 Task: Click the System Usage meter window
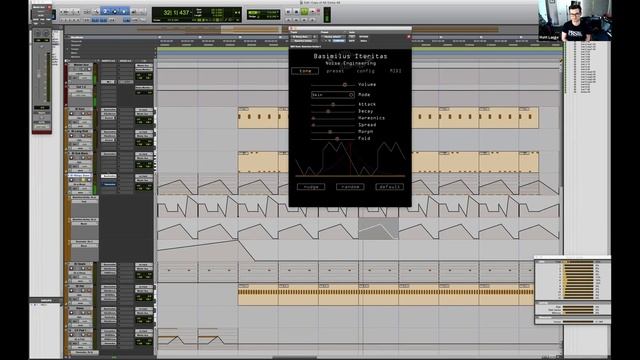pyautogui.click(x=573, y=290)
